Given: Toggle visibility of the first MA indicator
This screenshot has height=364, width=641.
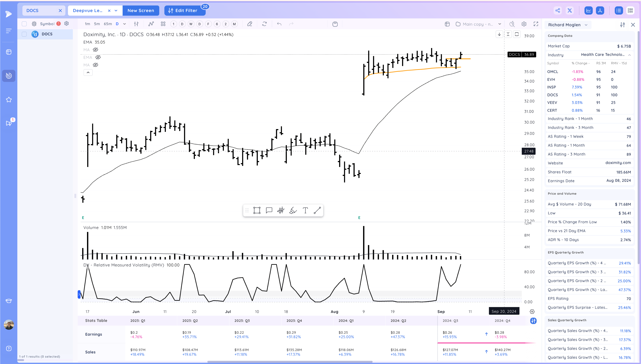Looking at the screenshot, I should [x=95, y=50].
